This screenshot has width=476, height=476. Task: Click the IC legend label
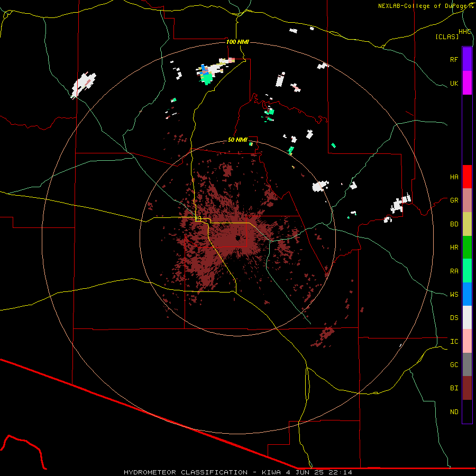click(x=454, y=341)
